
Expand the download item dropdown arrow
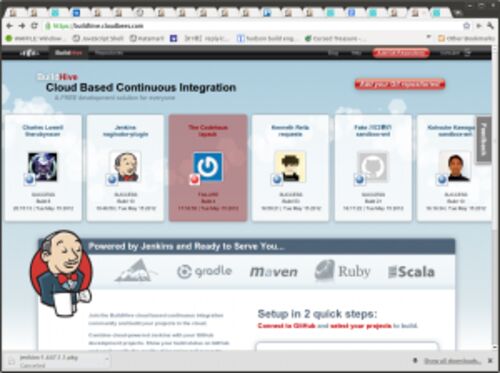107,359
